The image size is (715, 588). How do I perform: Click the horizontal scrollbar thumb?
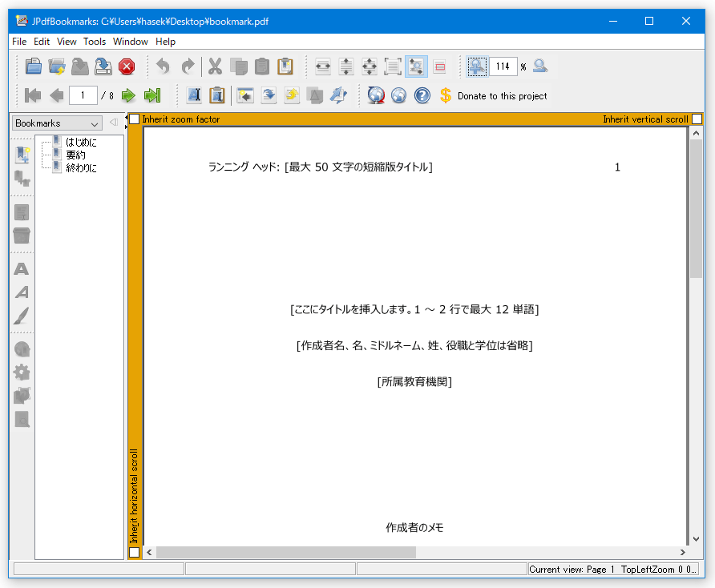click(286, 552)
